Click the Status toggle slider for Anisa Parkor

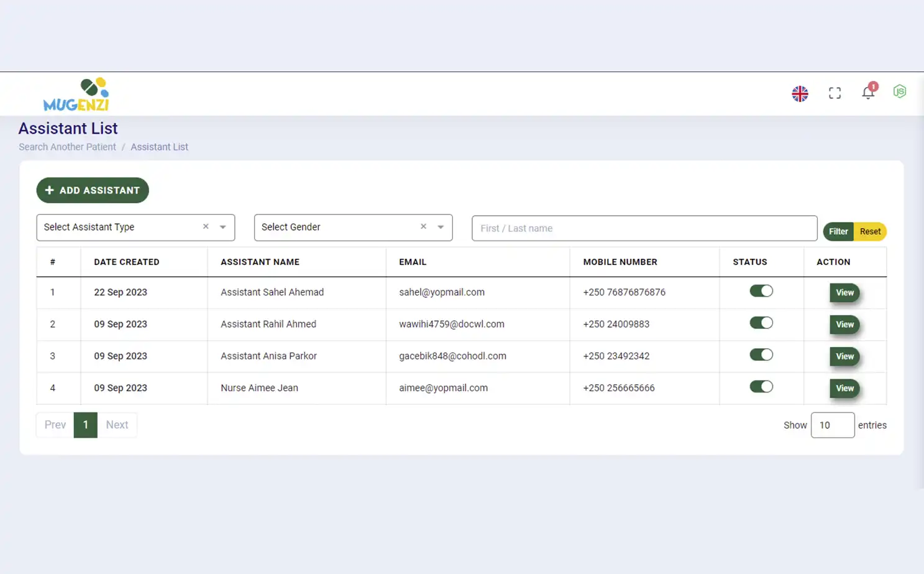(x=761, y=354)
